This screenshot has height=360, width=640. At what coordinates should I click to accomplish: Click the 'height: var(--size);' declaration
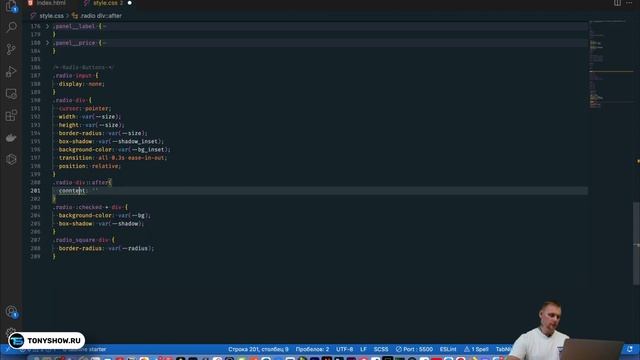point(91,125)
